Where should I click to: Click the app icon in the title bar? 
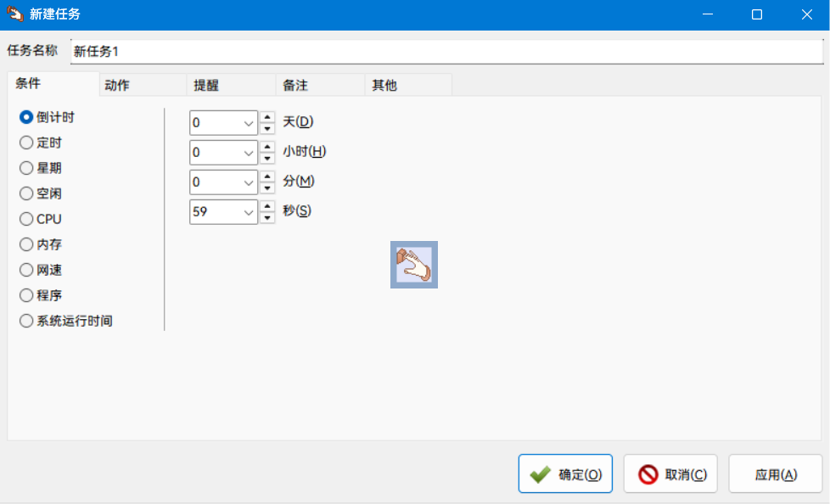(14, 14)
